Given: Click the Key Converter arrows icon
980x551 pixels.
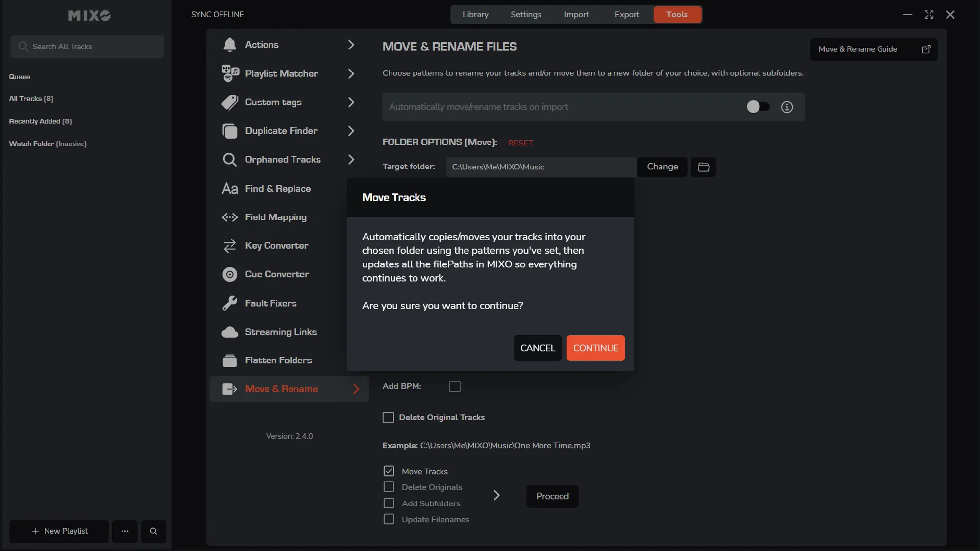Looking at the screenshot, I should (229, 246).
